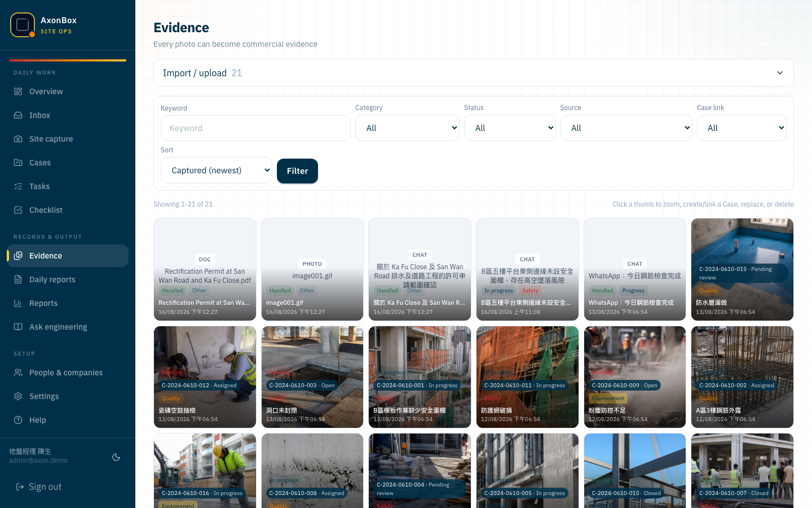
Task: Click case tag C-2024-0610-010 Closed
Action: click(x=626, y=493)
